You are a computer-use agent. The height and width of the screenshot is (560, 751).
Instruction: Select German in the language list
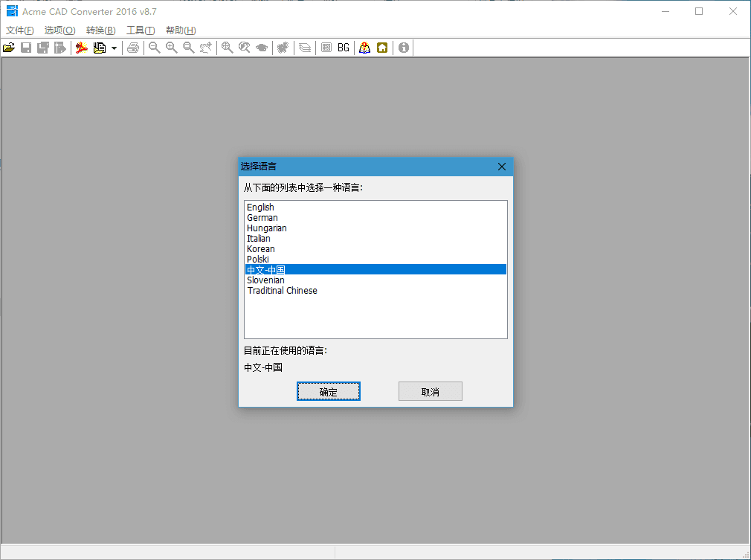click(375, 217)
